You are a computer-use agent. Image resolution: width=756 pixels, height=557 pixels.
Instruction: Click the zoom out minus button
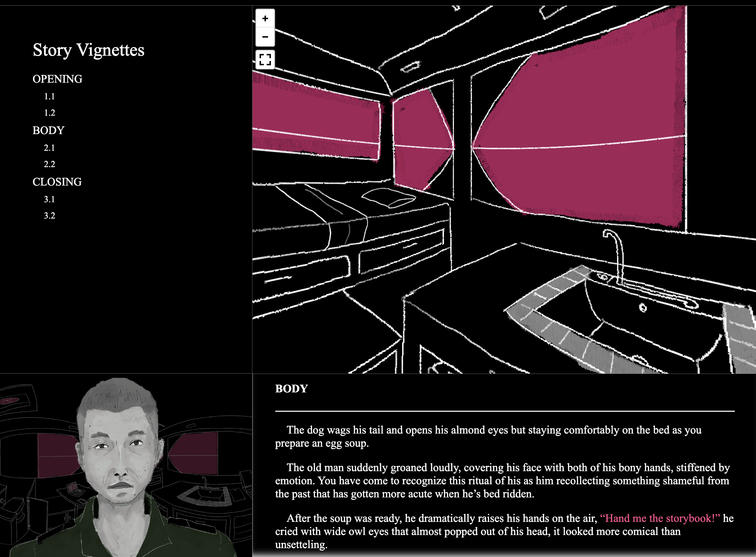click(x=265, y=37)
